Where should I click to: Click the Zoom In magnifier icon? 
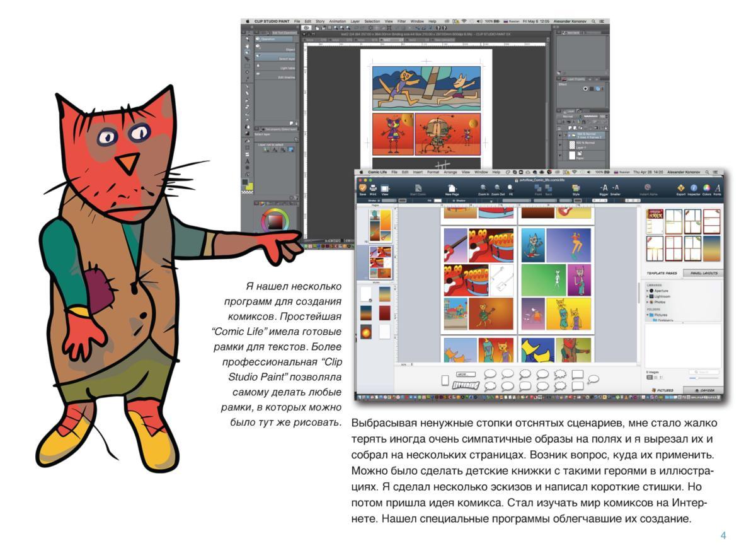point(483,187)
